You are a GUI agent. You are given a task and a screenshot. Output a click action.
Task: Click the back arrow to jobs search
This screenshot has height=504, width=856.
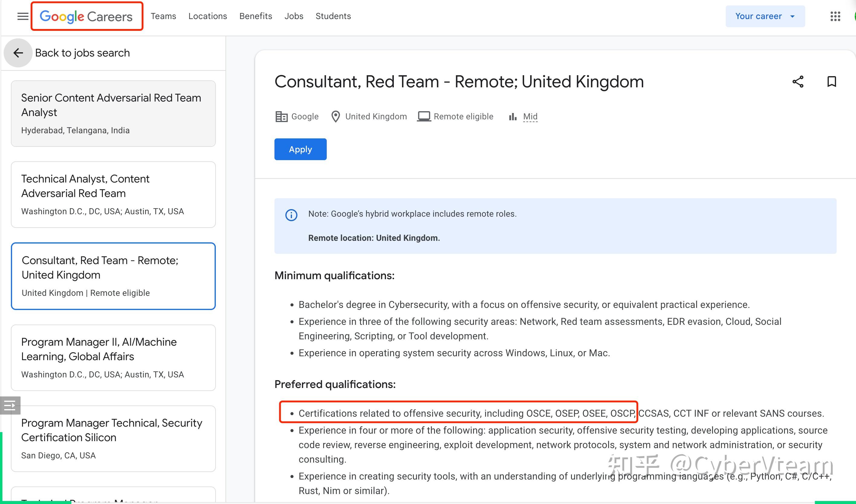pos(18,53)
